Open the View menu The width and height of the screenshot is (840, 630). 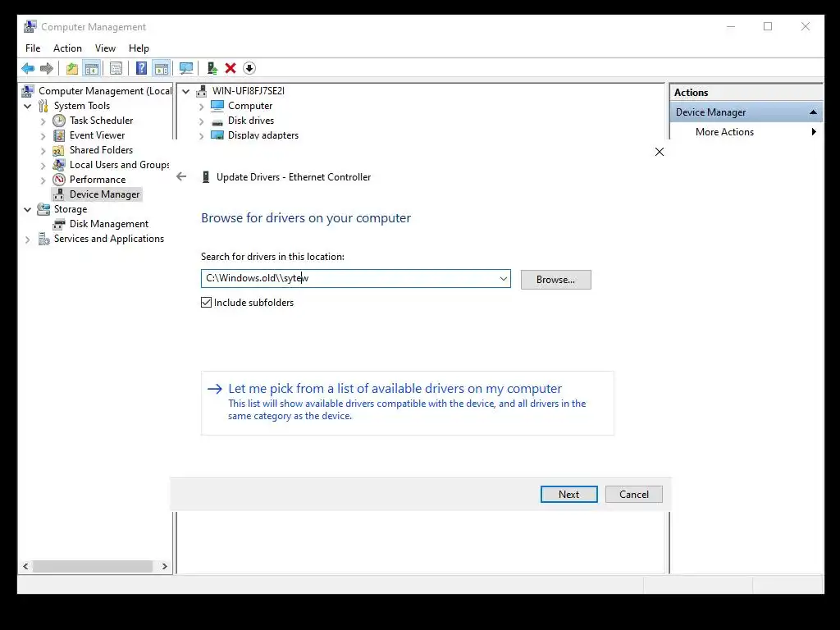click(x=105, y=48)
